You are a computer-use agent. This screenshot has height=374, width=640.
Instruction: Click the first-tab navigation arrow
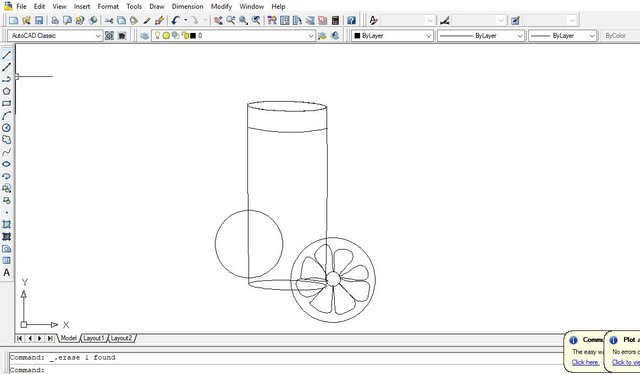[x=19, y=338]
